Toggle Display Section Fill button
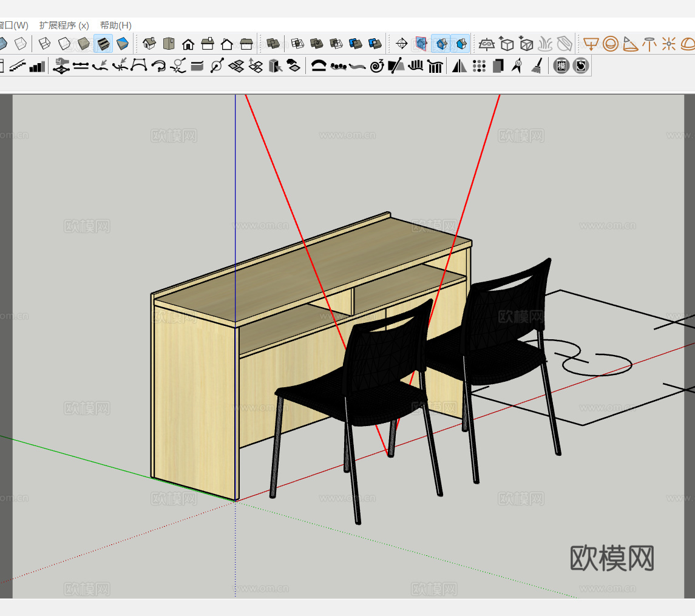This screenshot has height=616, width=695. (x=461, y=44)
